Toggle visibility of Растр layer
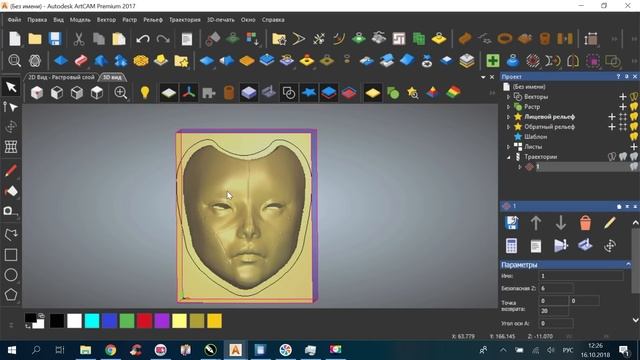The image size is (640, 360). [x=634, y=107]
